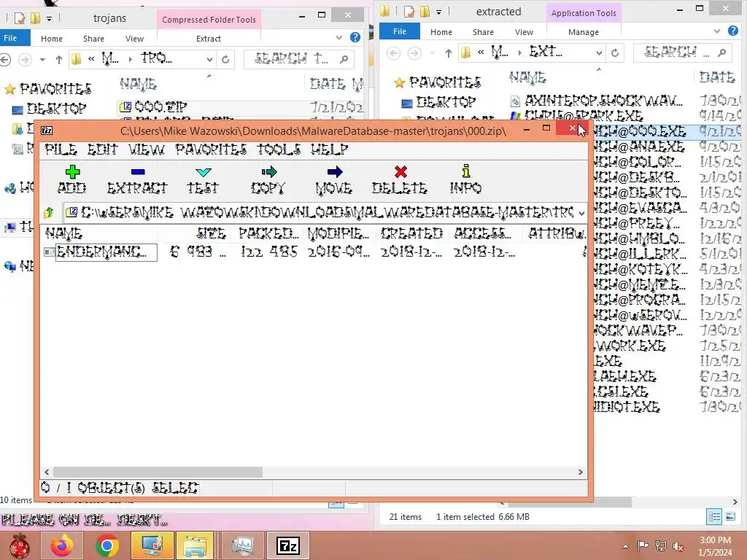The image size is (747, 560).
Task: Open the File tab in trojans window
Action: click(x=10, y=38)
